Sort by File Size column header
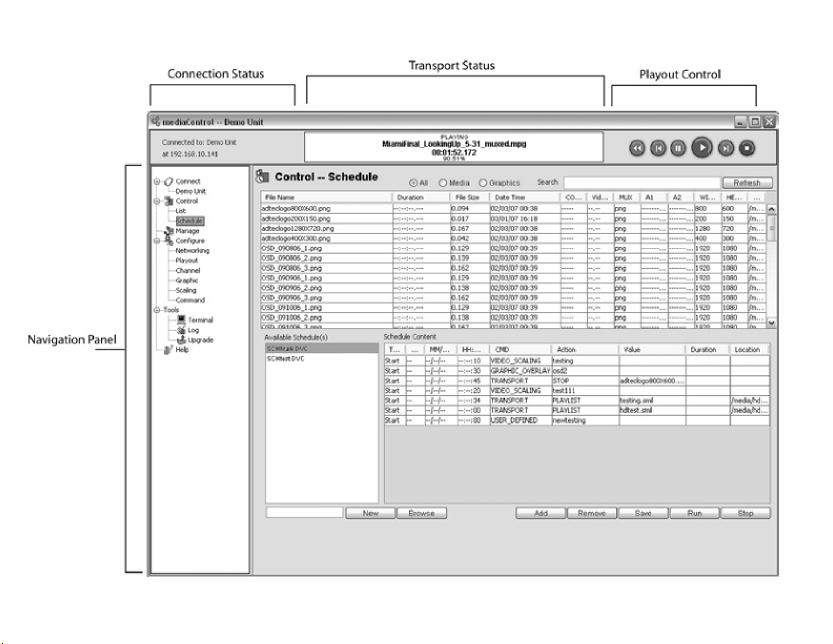The width and height of the screenshot is (833, 644). click(470, 198)
